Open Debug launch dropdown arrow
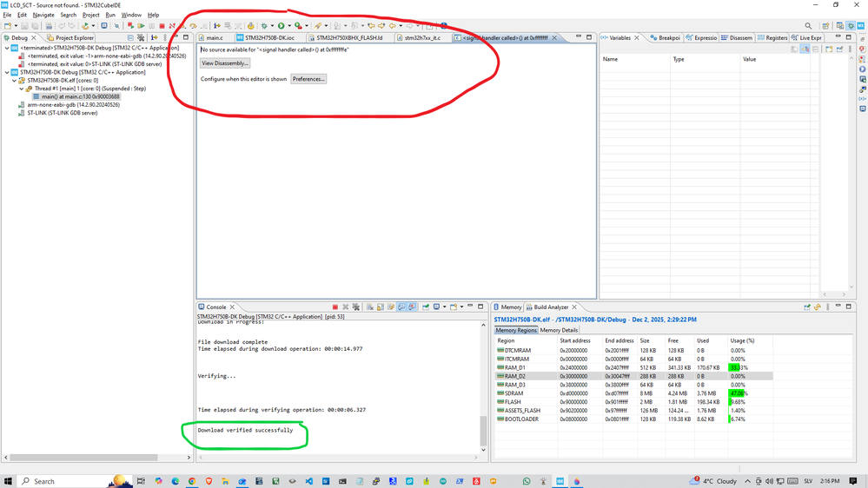The height and width of the screenshot is (488, 868). point(272,25)
